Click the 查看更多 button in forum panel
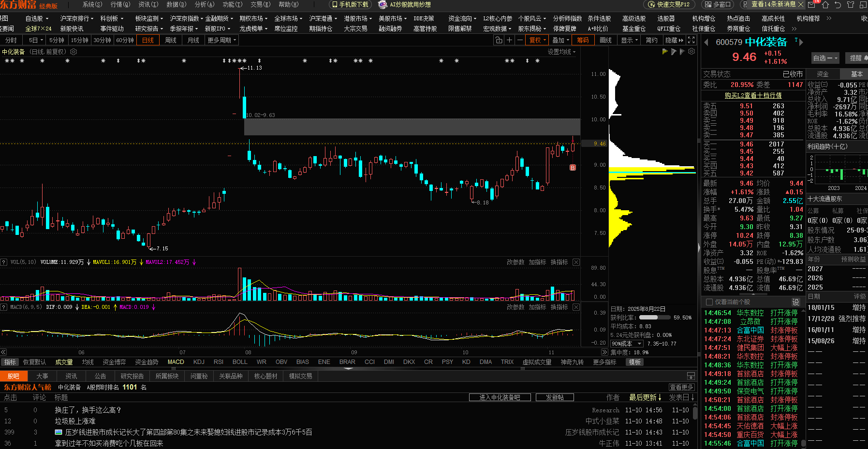Viewport: 868px width, 449px height. pos(682,387)
